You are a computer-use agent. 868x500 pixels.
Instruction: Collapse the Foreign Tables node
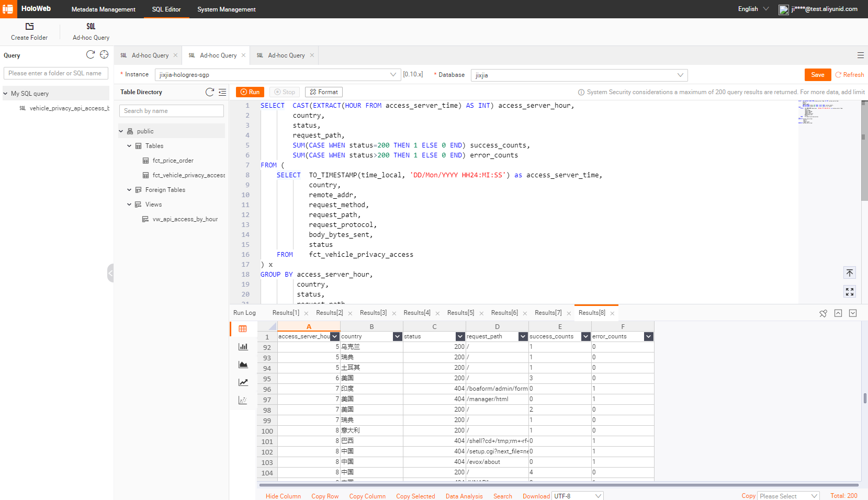(129, 190)
